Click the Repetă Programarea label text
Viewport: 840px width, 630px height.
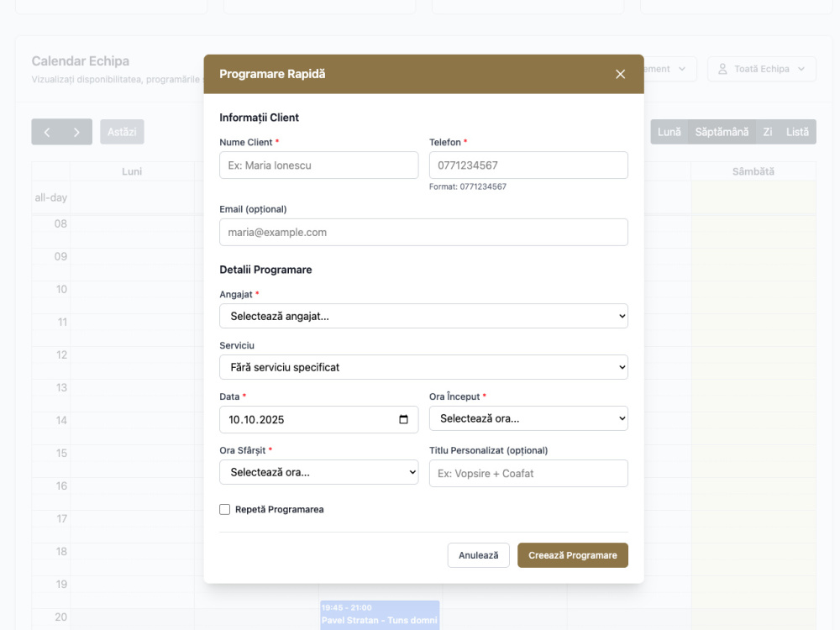pos(279,510)
